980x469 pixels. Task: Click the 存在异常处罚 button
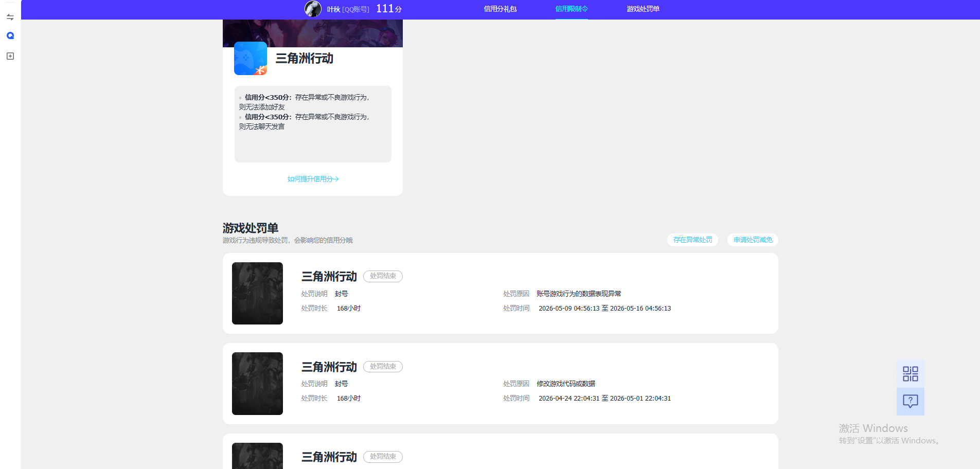tap(692, 240)
